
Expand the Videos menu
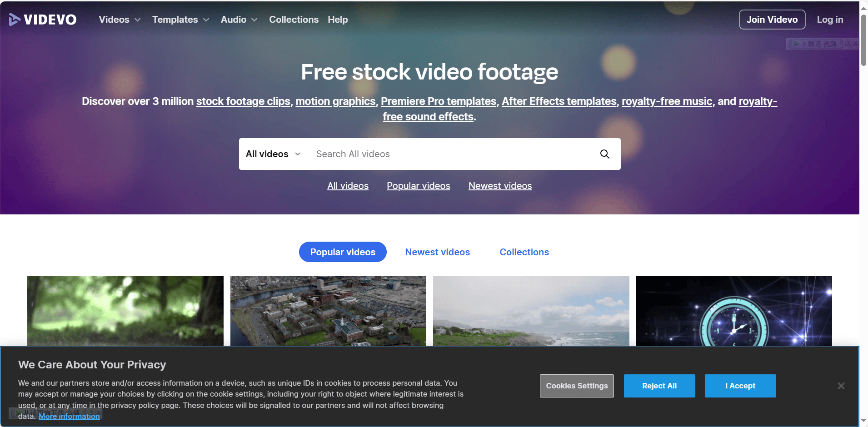coord(120,20)
